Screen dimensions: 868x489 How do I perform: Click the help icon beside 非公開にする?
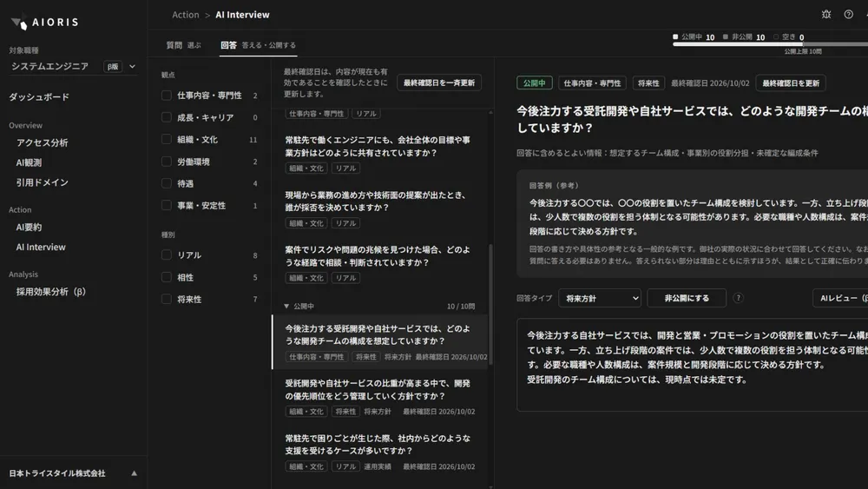click(738, 298)
